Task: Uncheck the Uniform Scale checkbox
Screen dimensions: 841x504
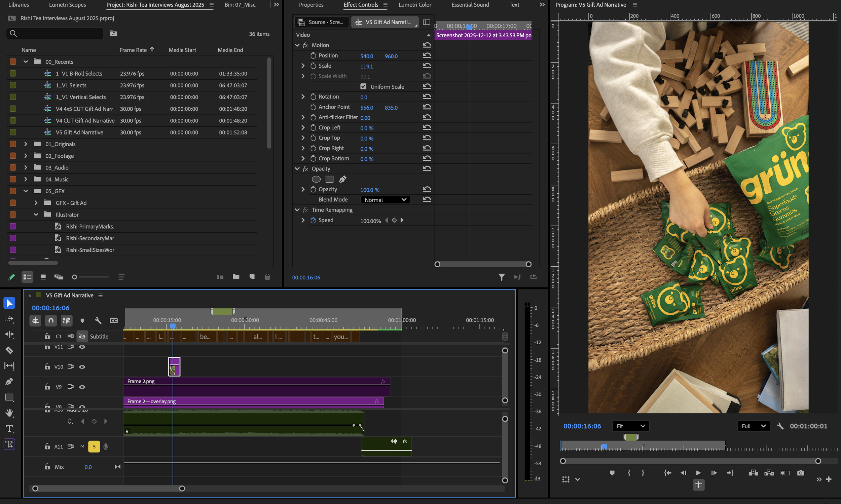Action: (x=363, y=86)
